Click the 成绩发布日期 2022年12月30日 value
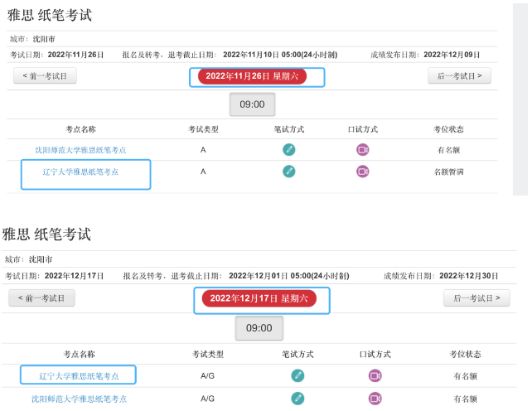 [x=468, y=276]
